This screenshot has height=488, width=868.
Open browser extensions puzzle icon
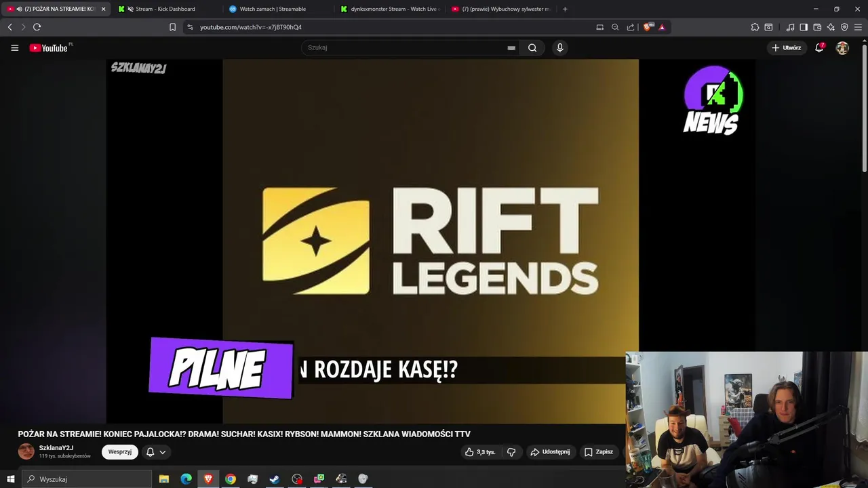(x=755, y=27)
